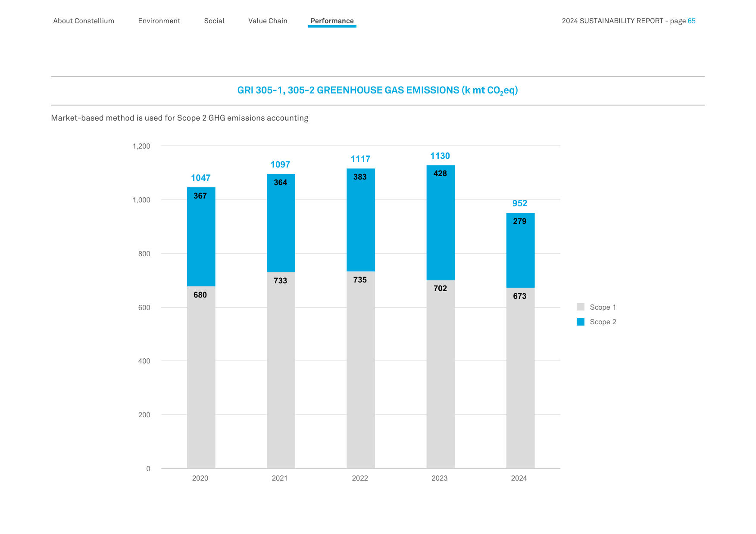The image size is (756, 534).
Task: Click the 2020 x-axis label
Action: [200, 478]
